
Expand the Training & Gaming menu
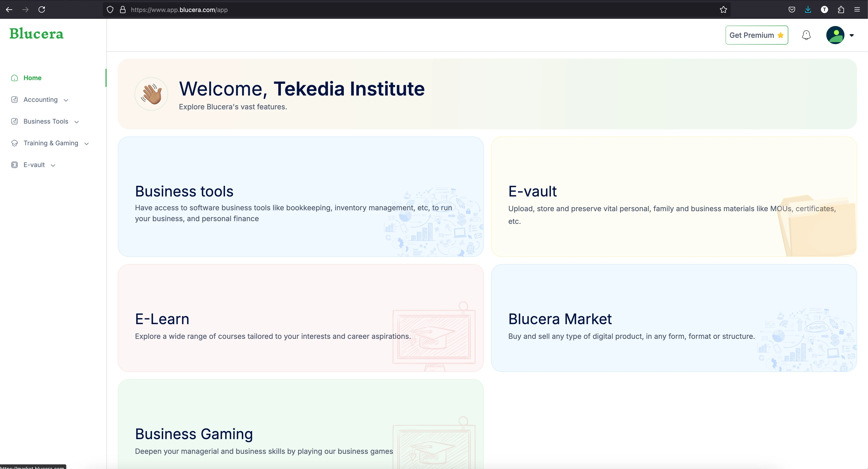tap(51, 143)
